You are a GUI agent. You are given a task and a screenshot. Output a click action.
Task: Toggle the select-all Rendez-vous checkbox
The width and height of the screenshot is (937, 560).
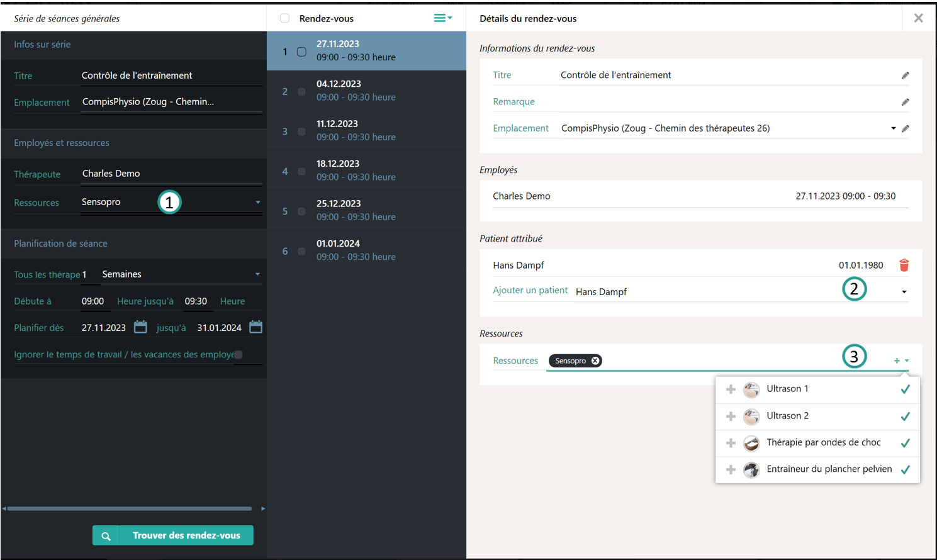(x=285, y=18)
